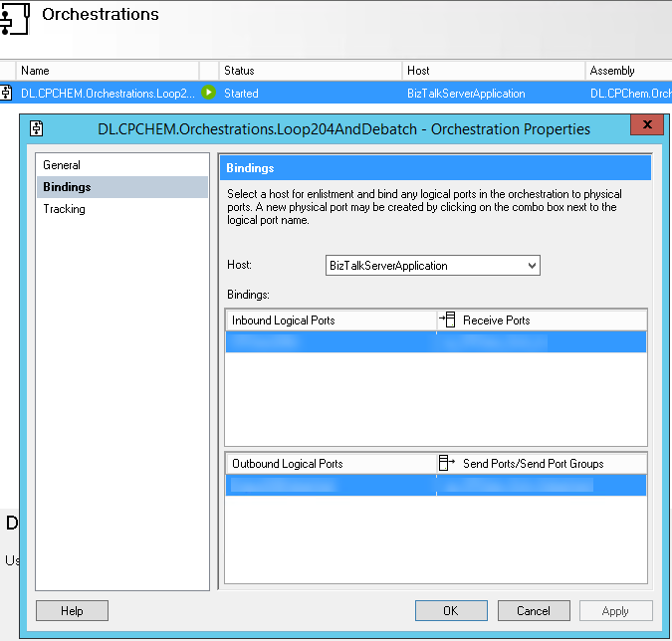Viewport: 672px width, 641px height.
Task: Click the Started status cell
Action: point(241,94)
